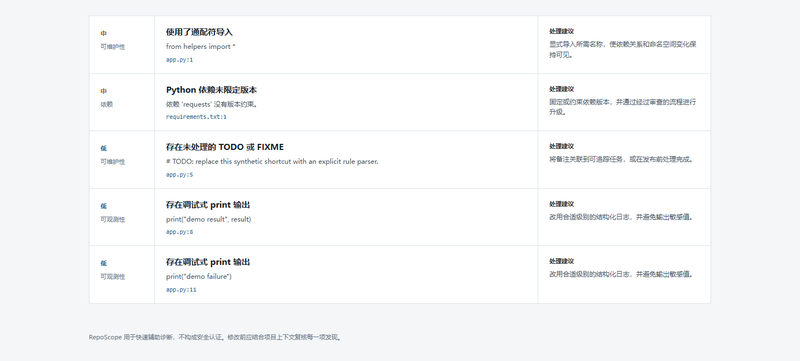Click '低' severity in the demo failure row

point(104,263)
